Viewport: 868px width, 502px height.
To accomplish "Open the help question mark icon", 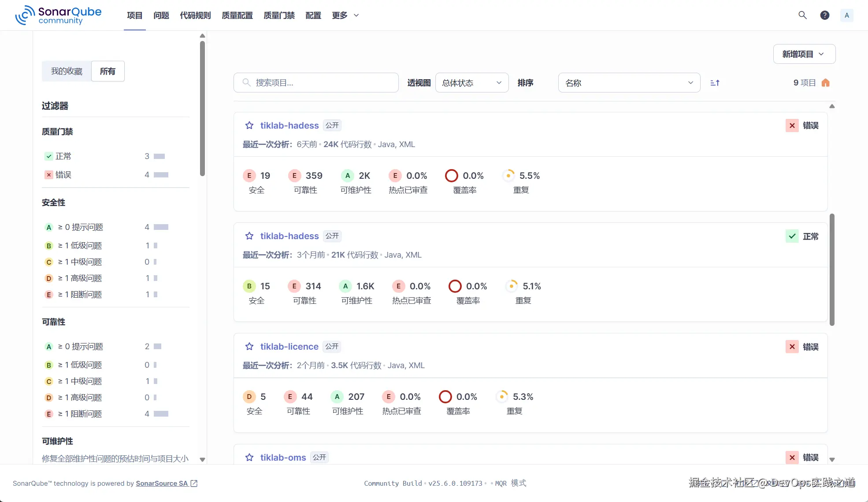I will pos(824,15).
